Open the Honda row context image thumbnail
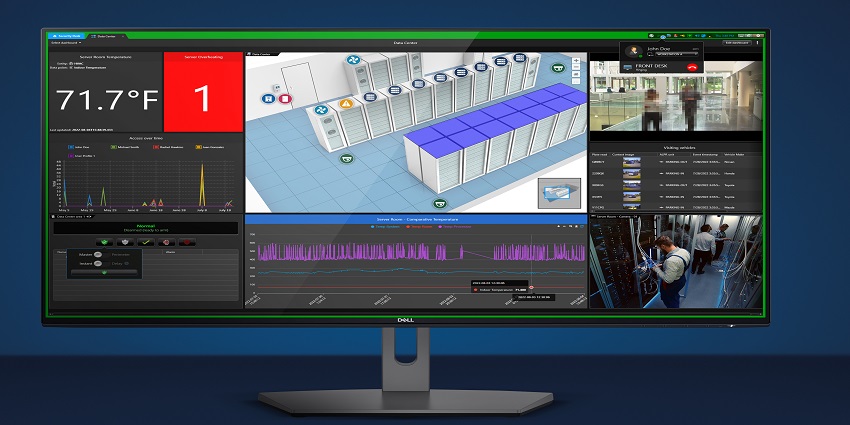 click(632, 173)
